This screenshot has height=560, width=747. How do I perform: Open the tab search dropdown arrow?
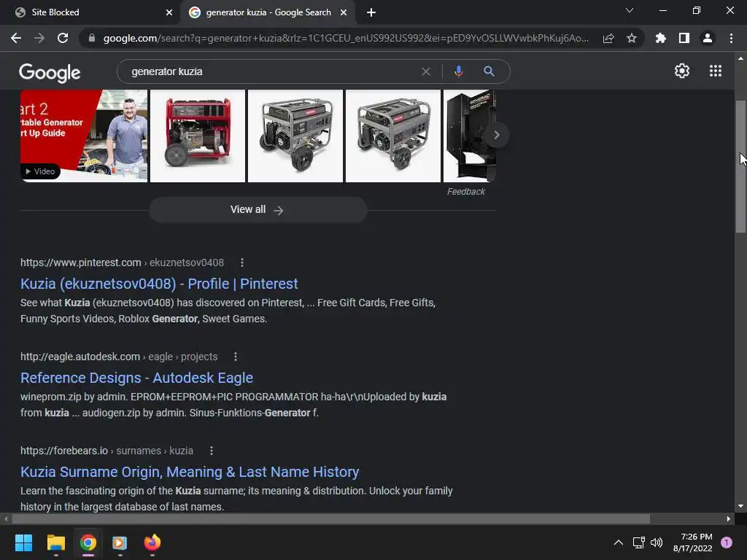click(630, 10)
